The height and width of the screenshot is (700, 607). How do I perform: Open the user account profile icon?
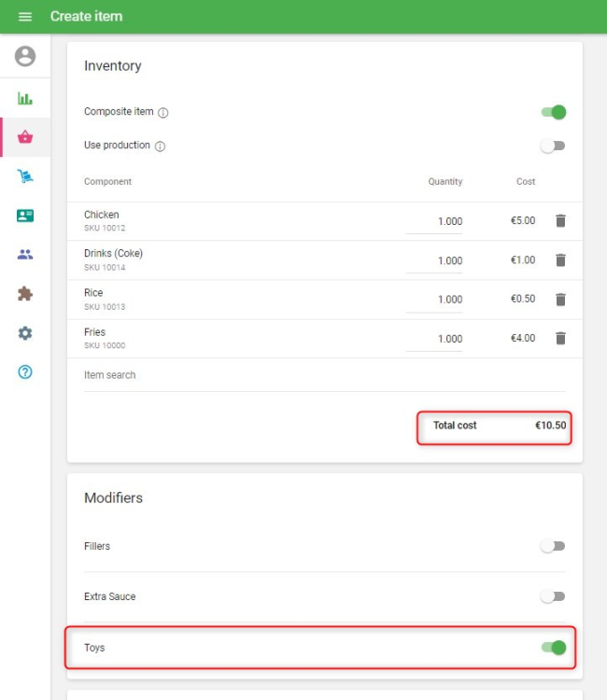click(25, 57)
